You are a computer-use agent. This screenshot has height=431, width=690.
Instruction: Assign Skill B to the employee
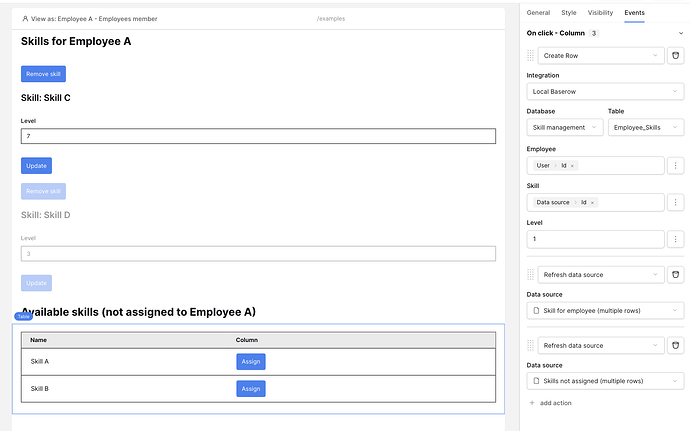tap(251, 389)
